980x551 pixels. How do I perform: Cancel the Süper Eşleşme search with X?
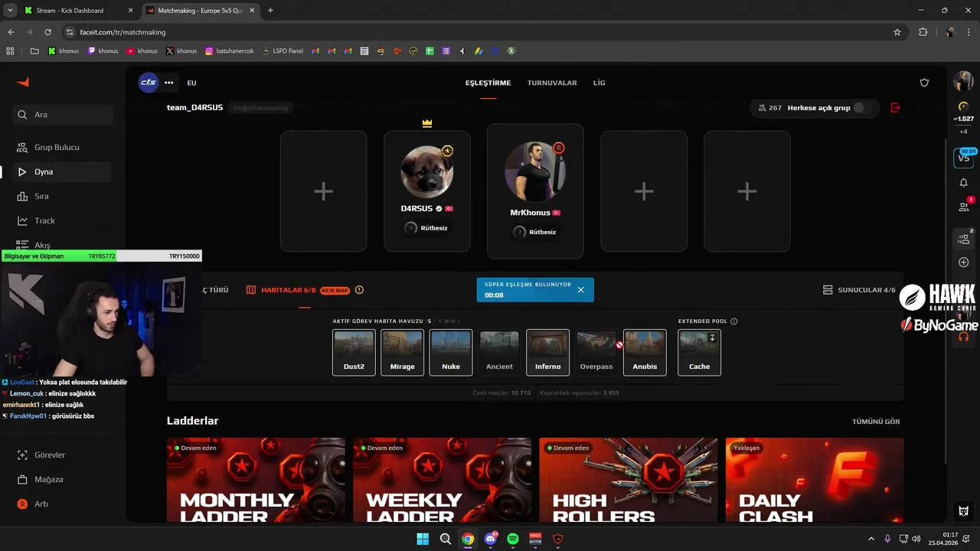tap(580, 290)
